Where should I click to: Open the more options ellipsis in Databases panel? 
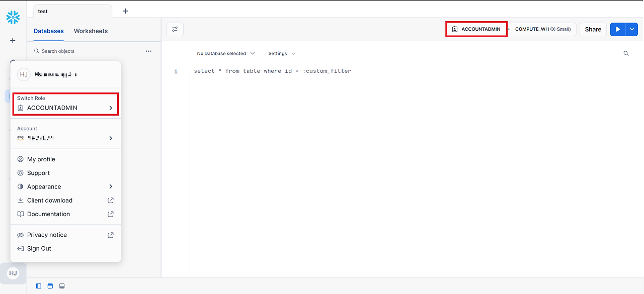[x=148, y=51]
